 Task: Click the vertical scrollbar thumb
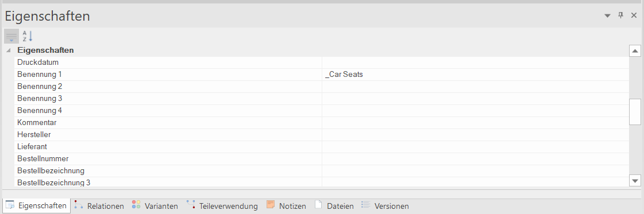point(635,111)
